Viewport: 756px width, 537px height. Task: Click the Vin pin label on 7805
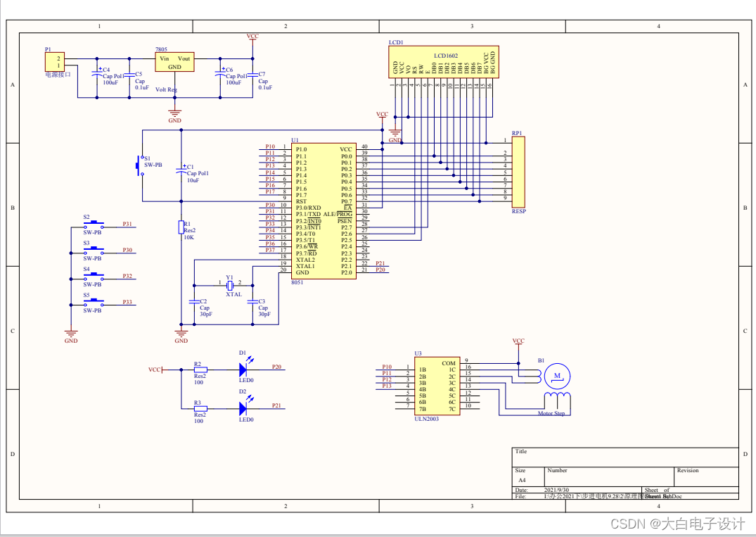(x=165, y=58)
